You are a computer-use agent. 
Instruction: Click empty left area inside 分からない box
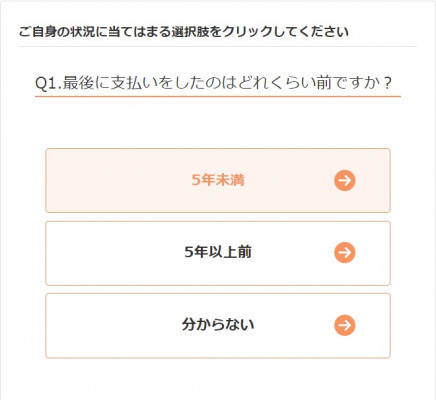pos(110,326)
